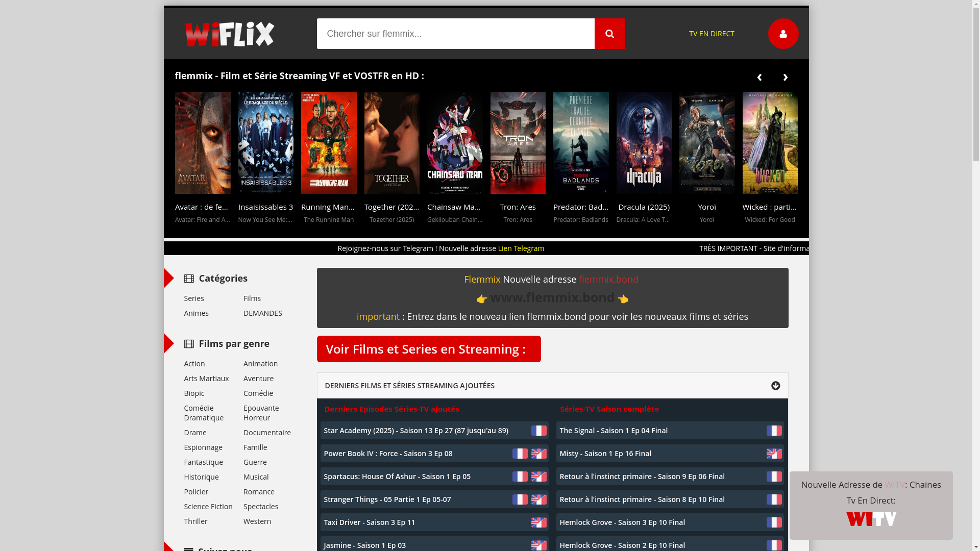Image resolution: width=980 pixels, height=551 pixels.
Task: Advance carousel with the next arrow
Action: pos(786,78)
